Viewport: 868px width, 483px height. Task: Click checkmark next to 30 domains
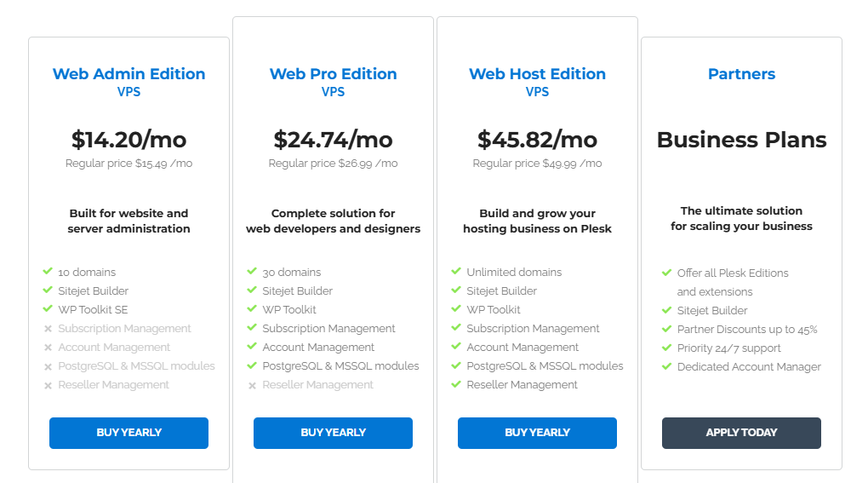252,272
